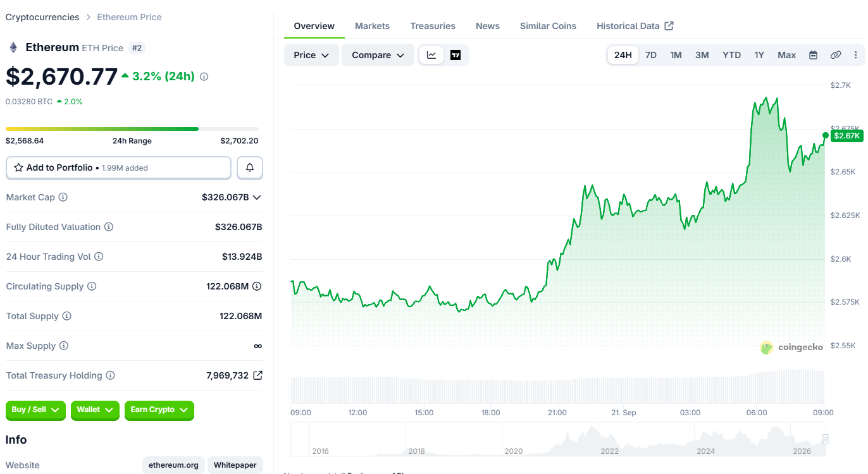Click the price alert bell icon

(250, 167)
